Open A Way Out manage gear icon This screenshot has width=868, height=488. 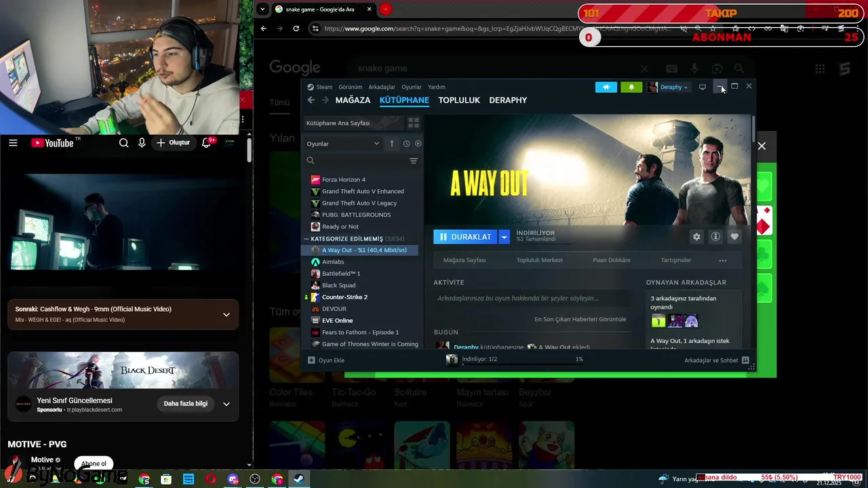click(x=696, y=237)
